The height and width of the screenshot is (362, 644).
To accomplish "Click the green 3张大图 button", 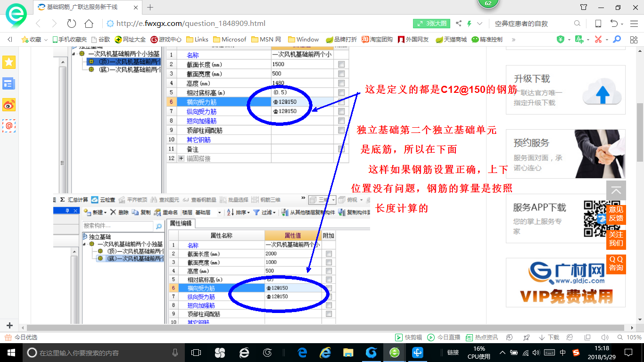I will tap(432, 24).
